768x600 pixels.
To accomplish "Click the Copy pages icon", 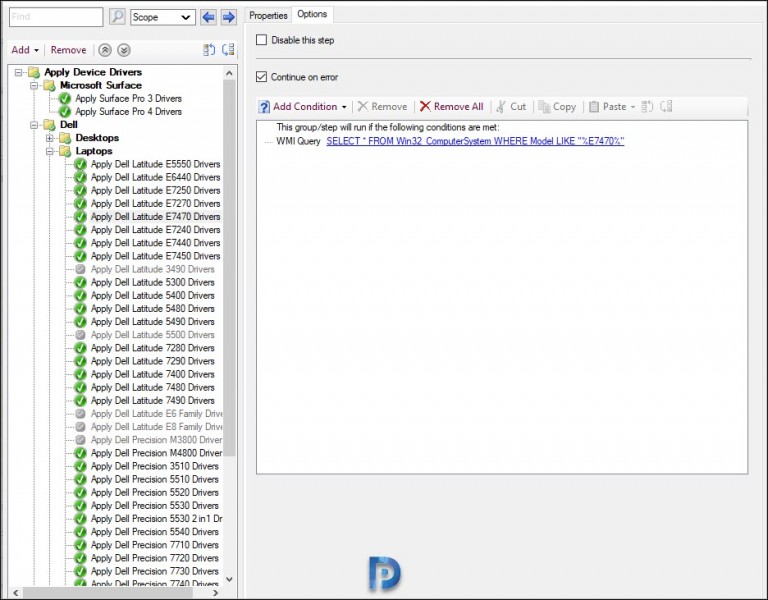I will 544,106.
